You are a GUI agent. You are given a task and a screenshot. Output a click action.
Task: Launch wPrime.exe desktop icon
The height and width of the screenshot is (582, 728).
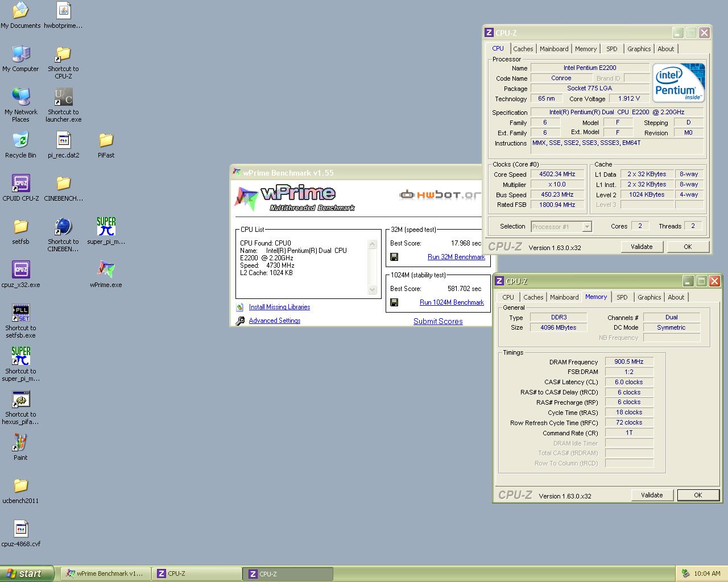click(x=106, y=275)
